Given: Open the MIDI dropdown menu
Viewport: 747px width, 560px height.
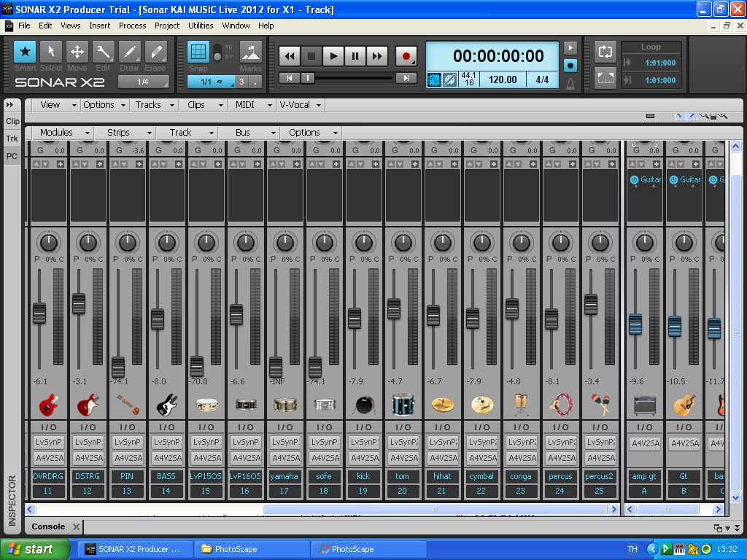Looking at the screenshot, I should coord(253,105).
